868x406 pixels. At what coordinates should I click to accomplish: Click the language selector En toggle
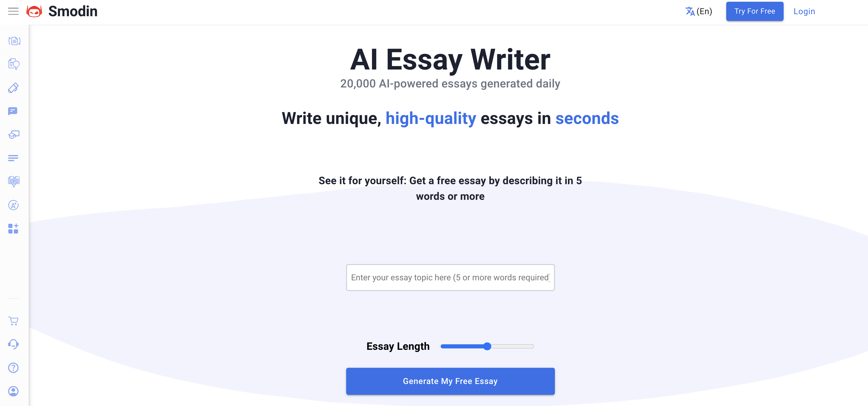pyautogui.click(x=699, y=10)
